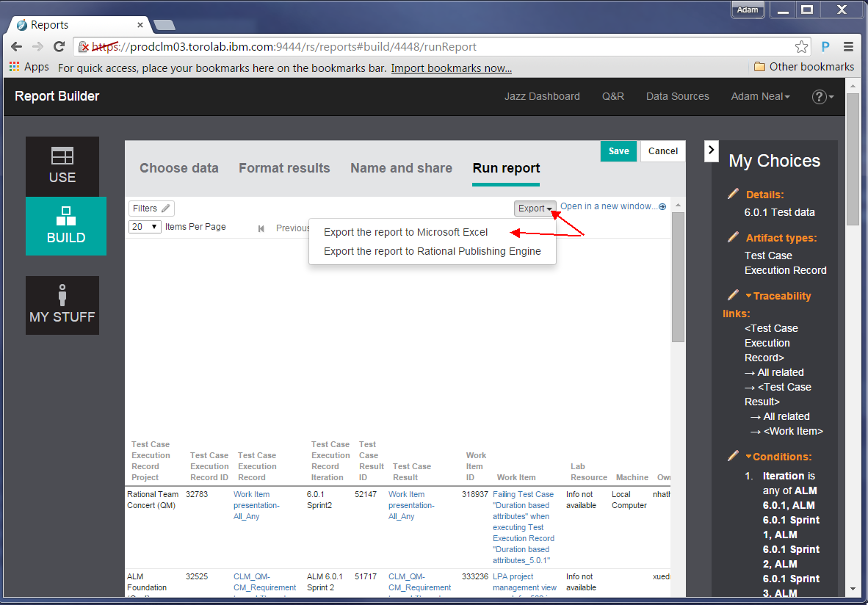Change Items Per Page dropdown

coord(145,227)
